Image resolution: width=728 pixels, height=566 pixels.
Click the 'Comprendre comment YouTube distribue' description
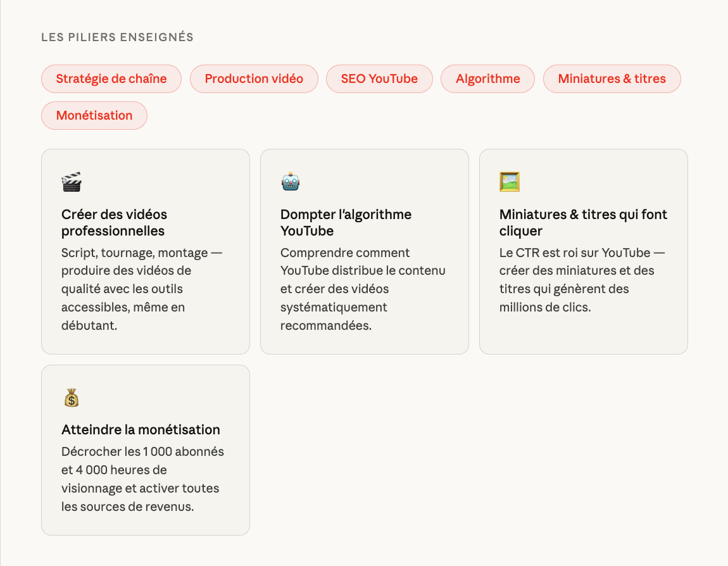click(x=363, y=289)
